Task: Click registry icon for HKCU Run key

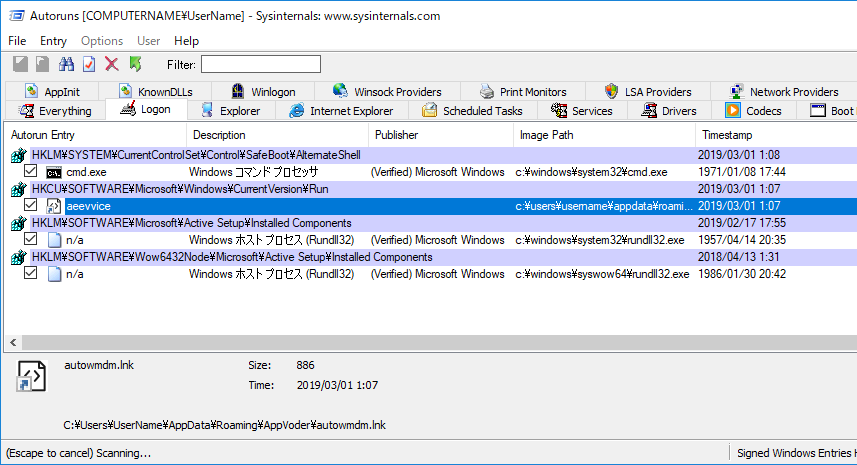Action: pos(18,190)
